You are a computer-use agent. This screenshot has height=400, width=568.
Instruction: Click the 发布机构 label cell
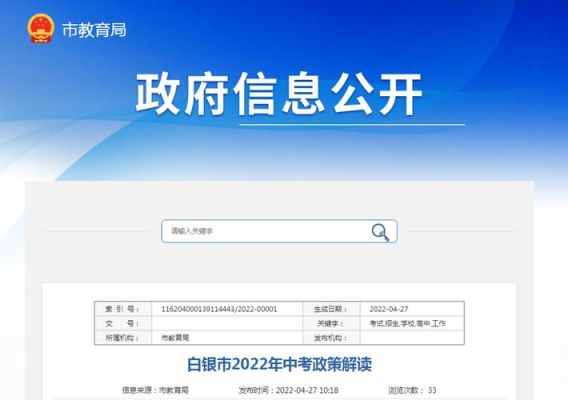pos(331,338)
